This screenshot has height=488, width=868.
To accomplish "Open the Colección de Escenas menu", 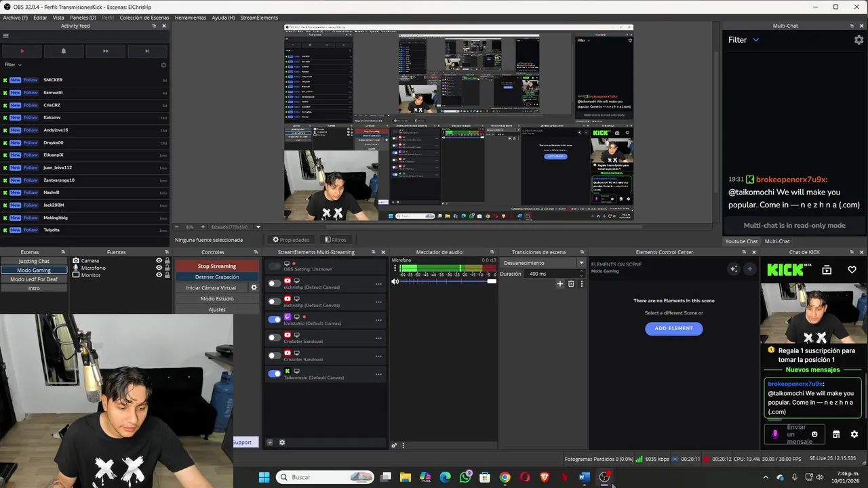I will (x=144, y=18).
